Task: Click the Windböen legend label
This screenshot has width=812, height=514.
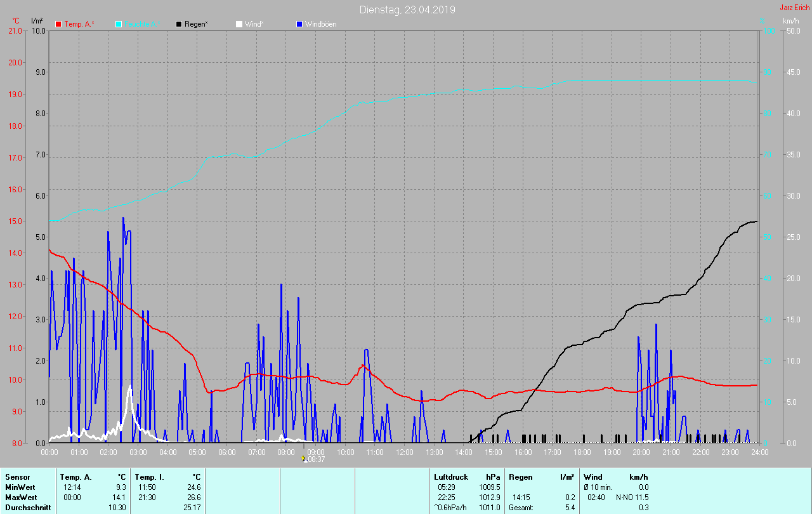Action: pyautogui.click(x=321, y=24)
